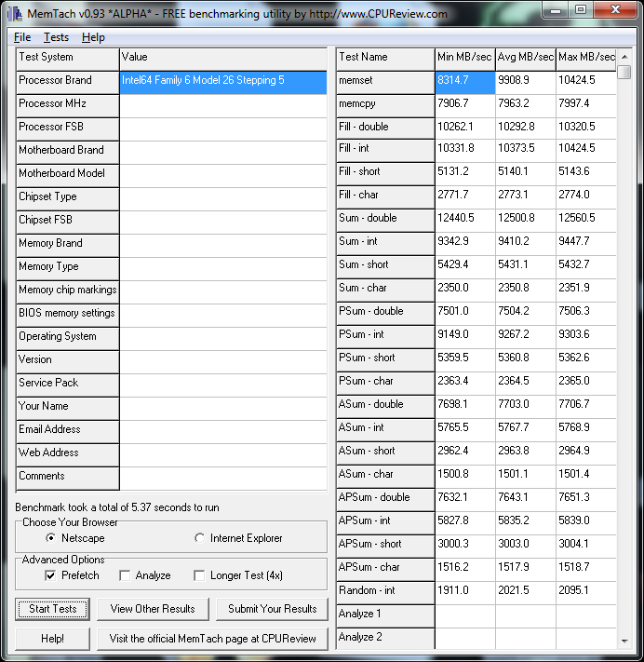Click the Service Pack row label
Screen dimensions: 644x662
68,385
